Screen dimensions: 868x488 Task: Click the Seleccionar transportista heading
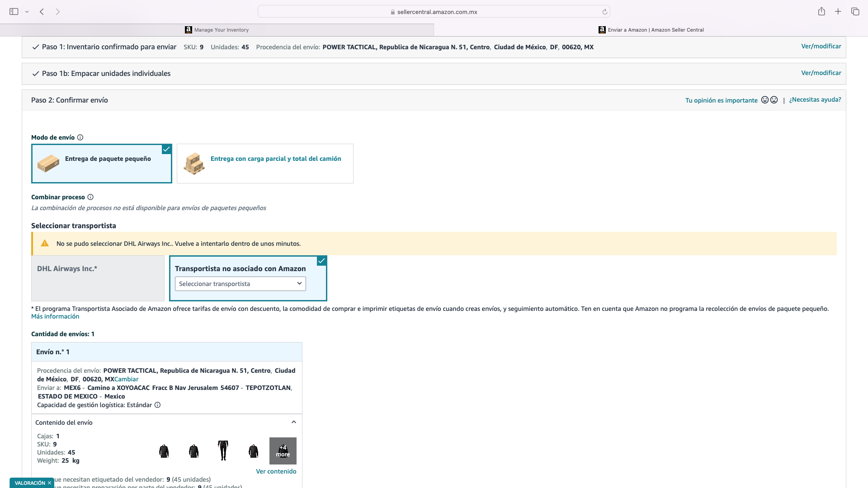point(74,225)
